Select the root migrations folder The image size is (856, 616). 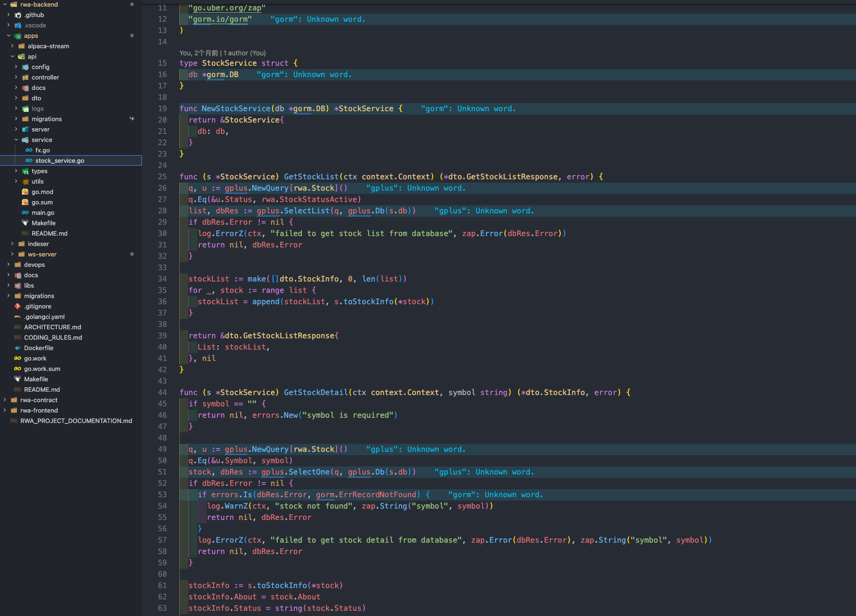(x=39, y=296)
